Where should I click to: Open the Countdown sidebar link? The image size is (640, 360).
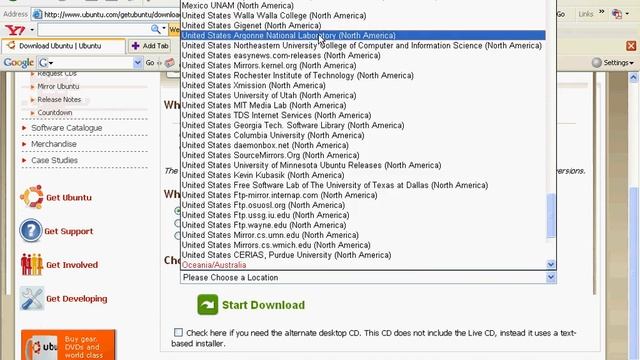(x=55, y=113)
